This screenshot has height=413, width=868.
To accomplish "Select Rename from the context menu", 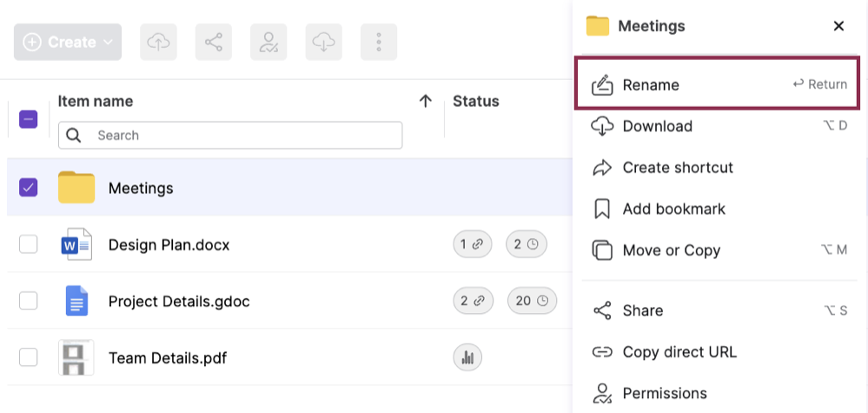I will pyautogui.click(x=651, y=85).
